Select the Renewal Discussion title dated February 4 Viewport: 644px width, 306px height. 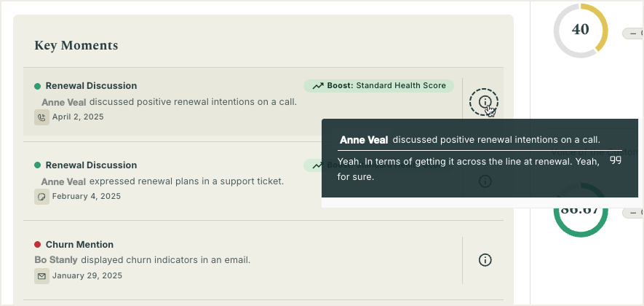(x=91, y=165)
